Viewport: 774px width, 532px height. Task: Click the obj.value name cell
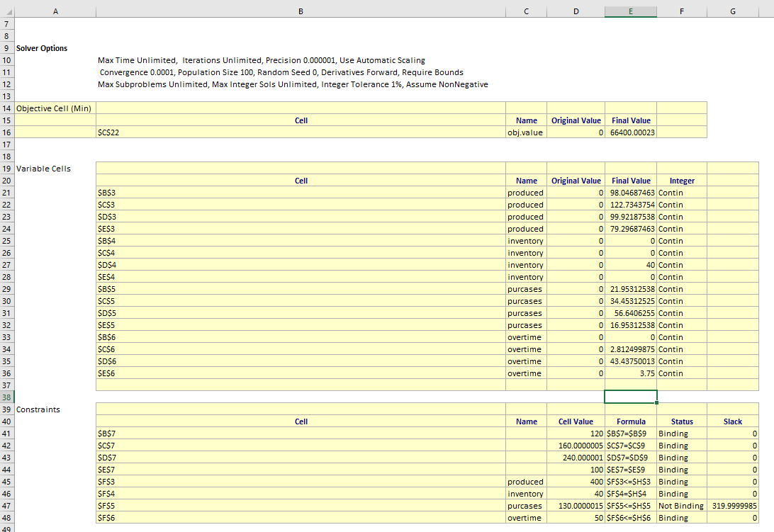coord(525,132)
